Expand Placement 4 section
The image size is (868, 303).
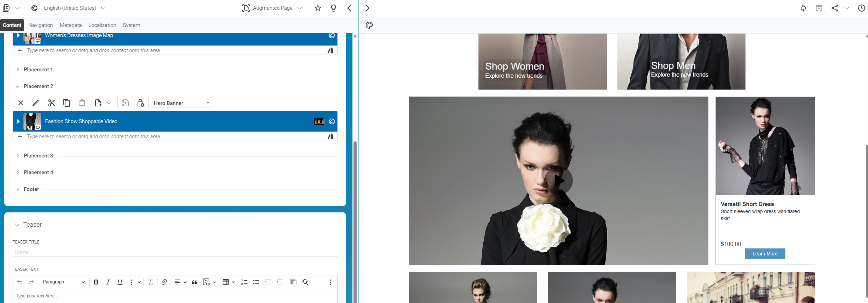(17, 172)
